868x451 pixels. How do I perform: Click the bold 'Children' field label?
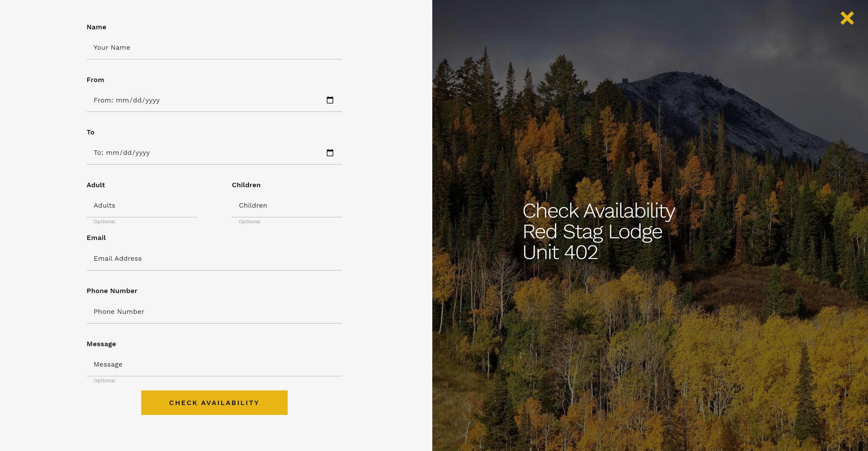point(246,185)
